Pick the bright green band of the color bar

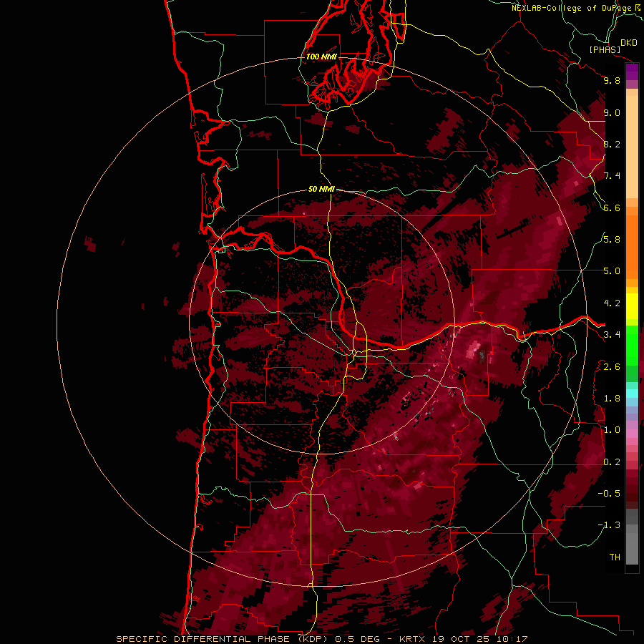(x=632, y=345)
